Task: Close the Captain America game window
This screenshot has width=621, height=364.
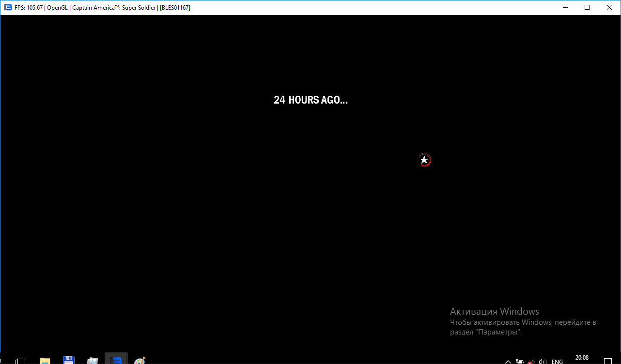Action: click(x=609, y=7)
